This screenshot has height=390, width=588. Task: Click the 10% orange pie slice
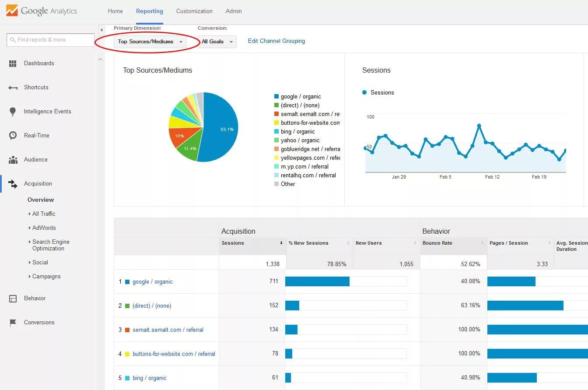pos(180,137)
